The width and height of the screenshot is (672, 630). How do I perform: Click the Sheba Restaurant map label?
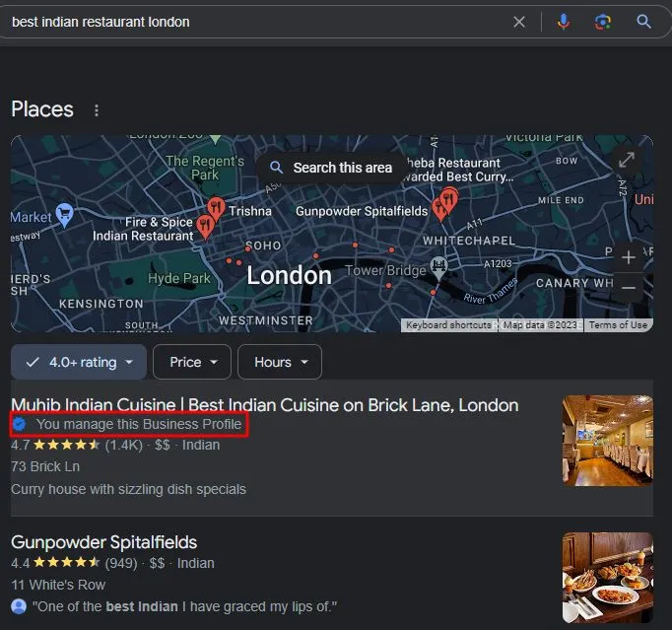[x=458, y=170]
